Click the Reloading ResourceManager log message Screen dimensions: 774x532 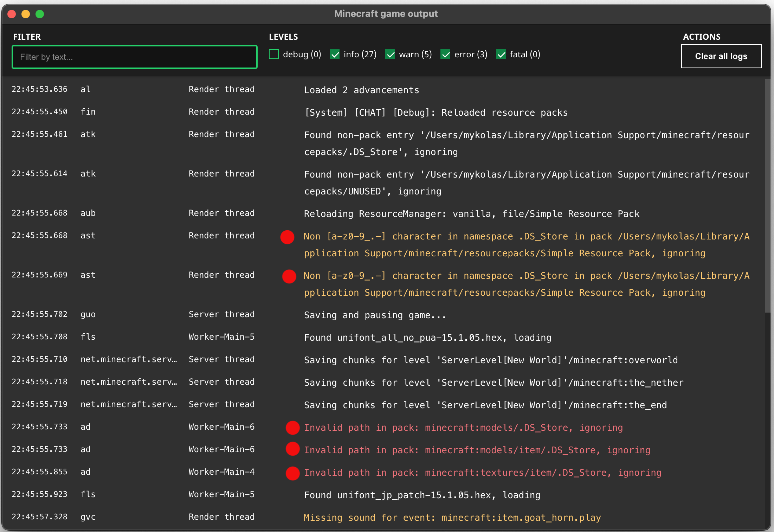tap(471, 214)
